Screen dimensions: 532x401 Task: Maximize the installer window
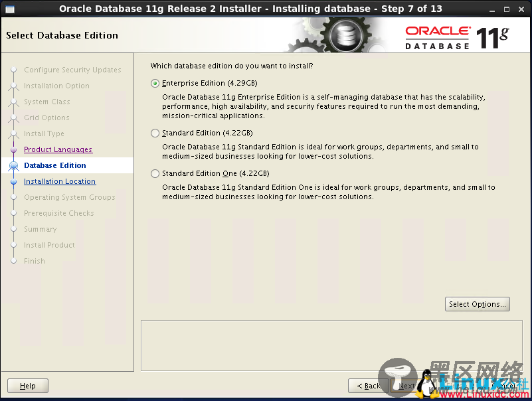click(x=507, y=9)
